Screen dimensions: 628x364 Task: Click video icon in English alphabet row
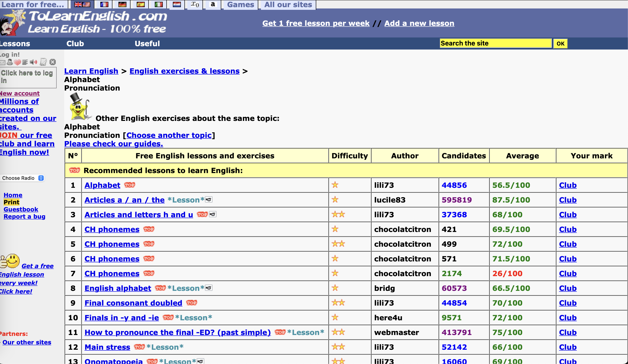pyautogui.click(x=209, y=288)
